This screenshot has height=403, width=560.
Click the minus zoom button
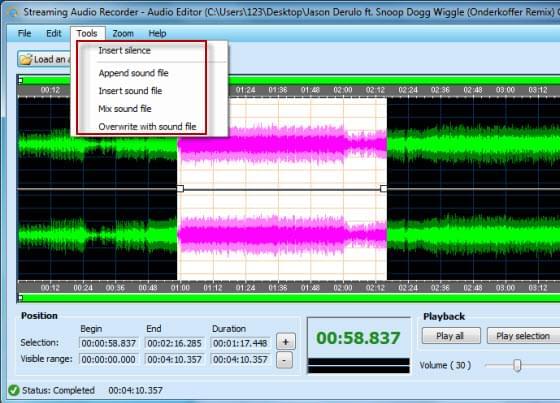click(x=284, y=360)
